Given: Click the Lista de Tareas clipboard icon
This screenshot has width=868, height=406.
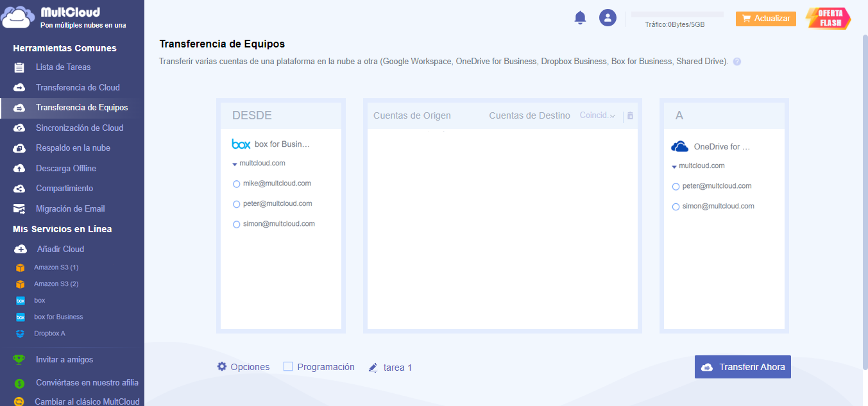Looking at the screenshot, I should pyautogui.click(x=19, y=67).
